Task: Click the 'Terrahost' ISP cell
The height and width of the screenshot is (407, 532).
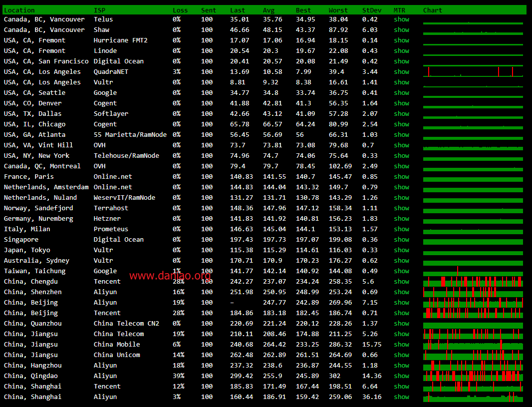Action: tap(111, 208)
